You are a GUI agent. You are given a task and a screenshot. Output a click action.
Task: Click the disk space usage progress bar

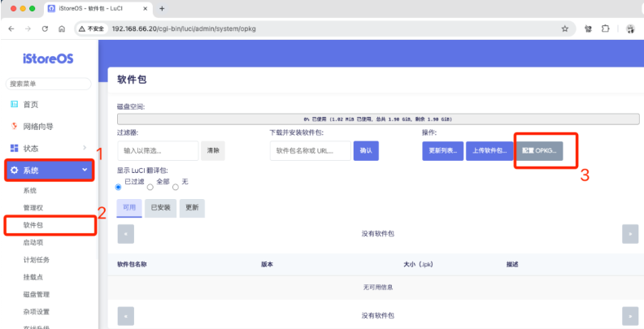(x=378, y=119)
